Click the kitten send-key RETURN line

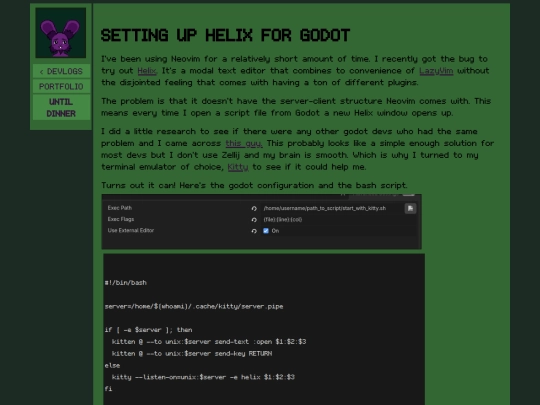[x=192, y=354]
